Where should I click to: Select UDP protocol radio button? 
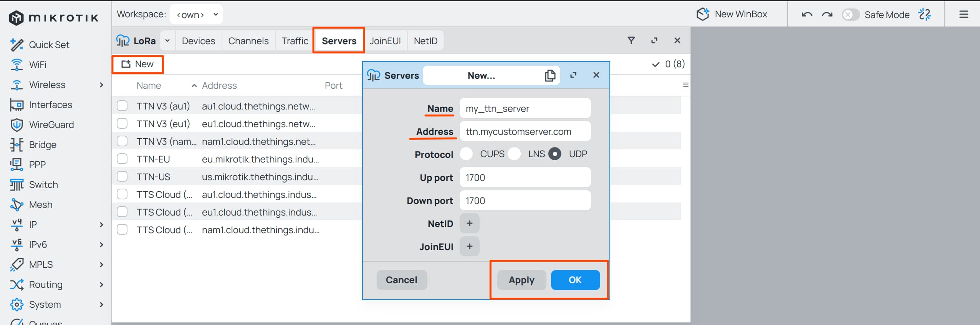tap(555, 154)
